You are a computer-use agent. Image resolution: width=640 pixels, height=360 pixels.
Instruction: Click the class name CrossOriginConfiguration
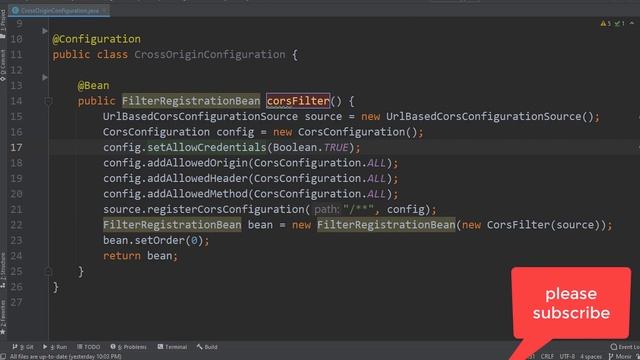click(210, 55)
